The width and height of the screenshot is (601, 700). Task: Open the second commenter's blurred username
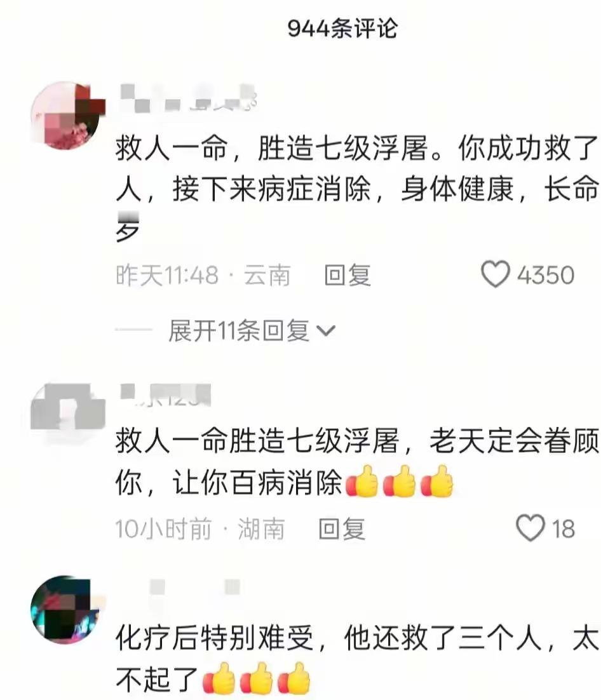coord(165,395)
